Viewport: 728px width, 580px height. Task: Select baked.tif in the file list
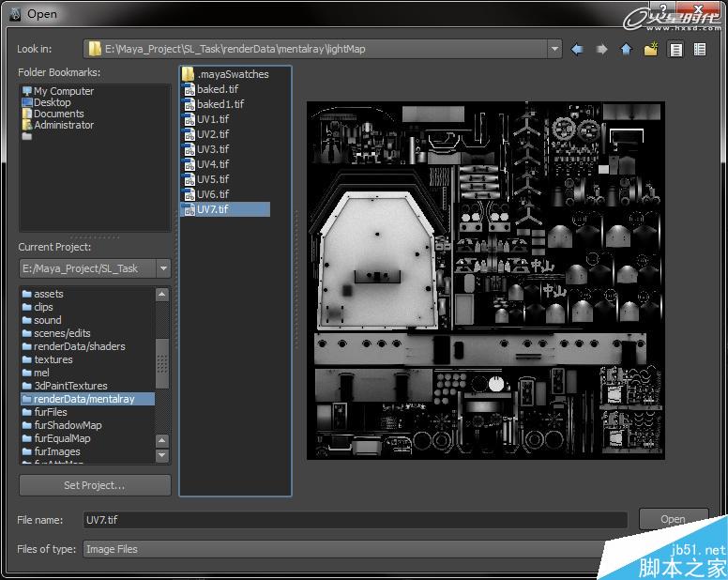217,89
